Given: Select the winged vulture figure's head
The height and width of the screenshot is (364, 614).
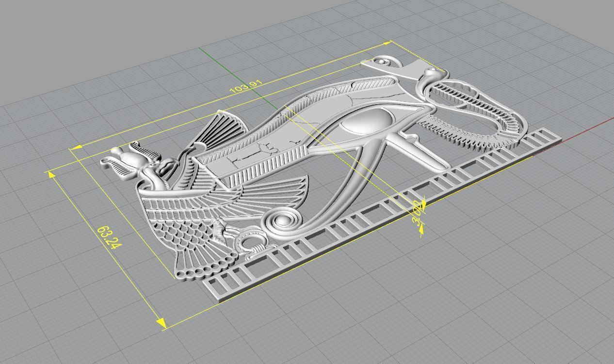Looking at the screenshot, I should [x=163, y=168].
